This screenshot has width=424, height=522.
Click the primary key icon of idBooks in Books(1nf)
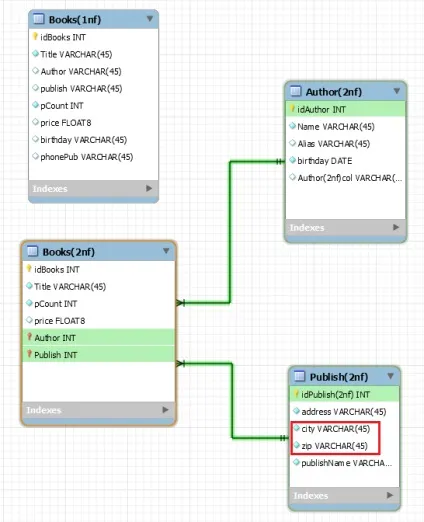[x=35, y=36]
